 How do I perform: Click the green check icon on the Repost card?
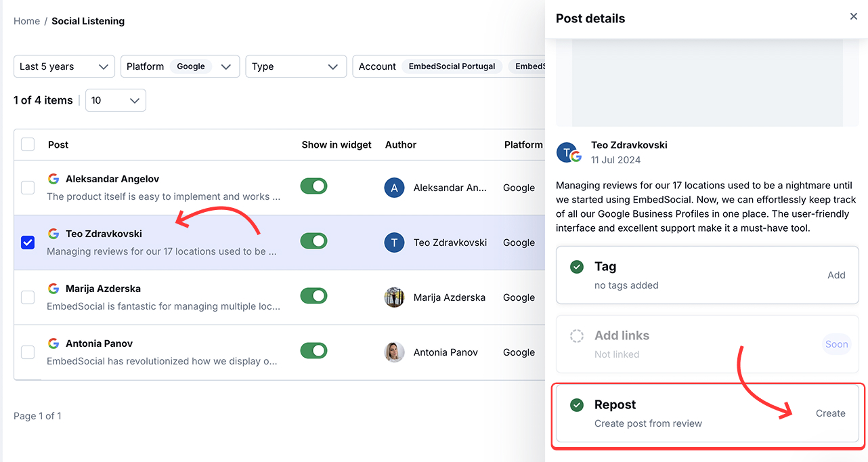tap(576, 404)
